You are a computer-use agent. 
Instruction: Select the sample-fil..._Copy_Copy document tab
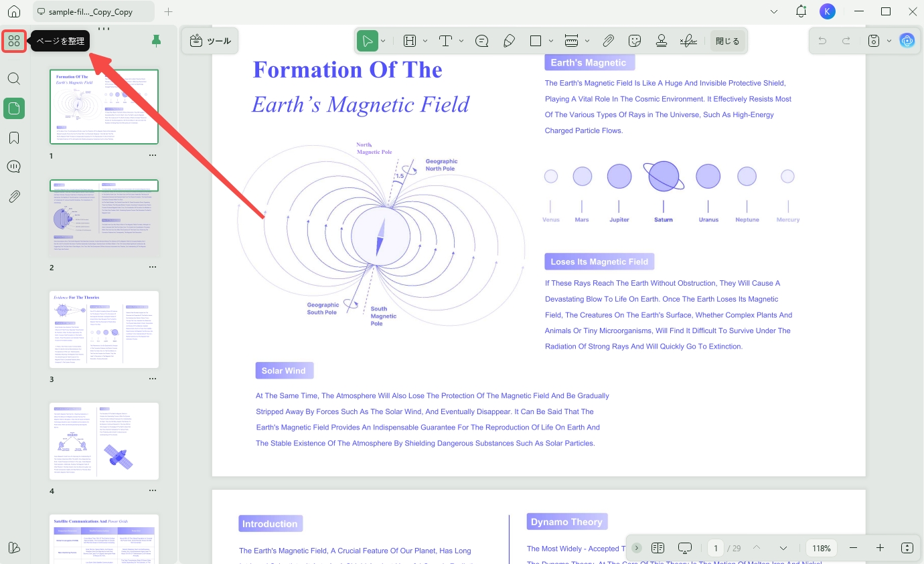pyautogui.click(x=93, y=12)
